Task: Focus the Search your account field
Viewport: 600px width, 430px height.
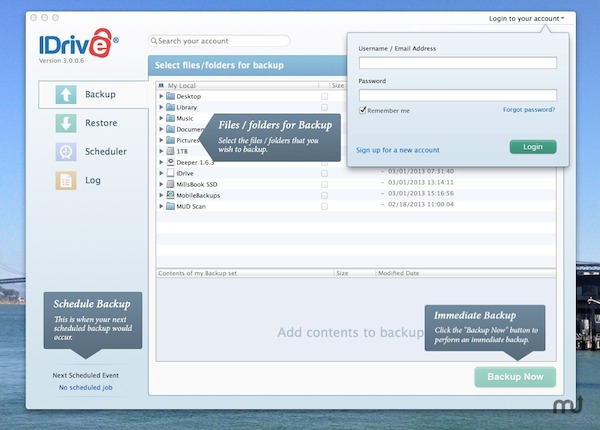Action: (218, 41)
